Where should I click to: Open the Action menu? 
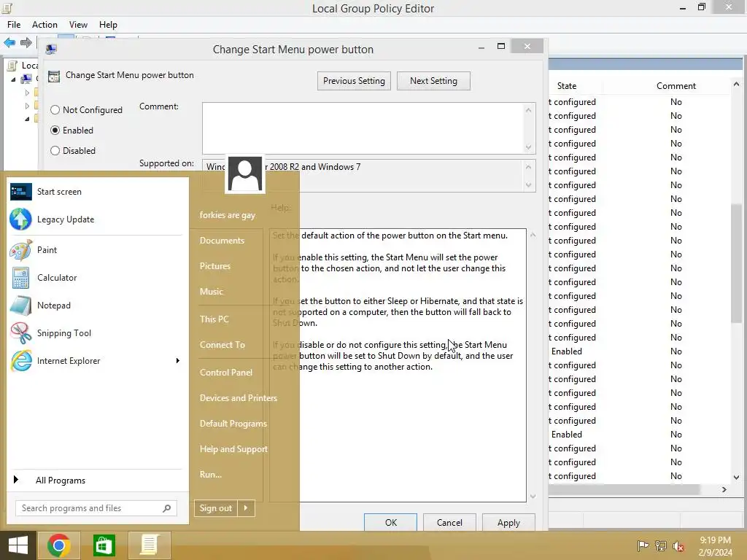44,25
